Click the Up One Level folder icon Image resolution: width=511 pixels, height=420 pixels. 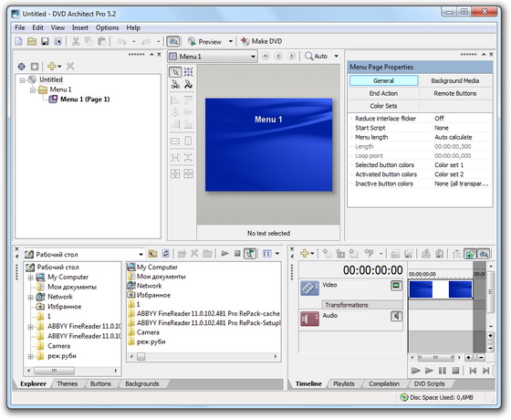[153, 254]
